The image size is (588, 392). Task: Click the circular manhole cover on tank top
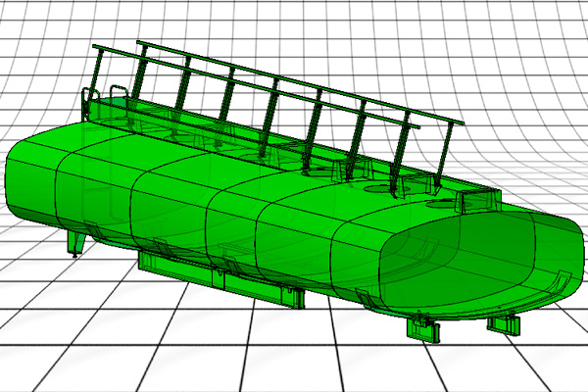tap(373, 185)
